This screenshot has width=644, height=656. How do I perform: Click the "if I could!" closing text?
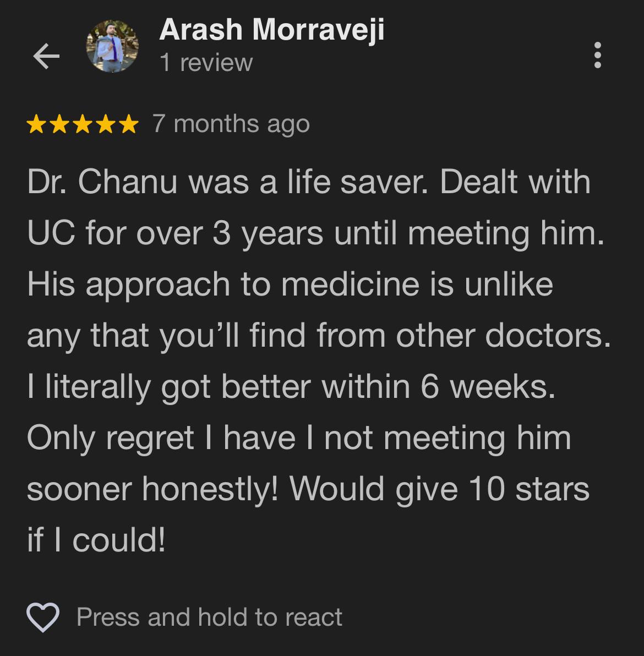[96, 540]
